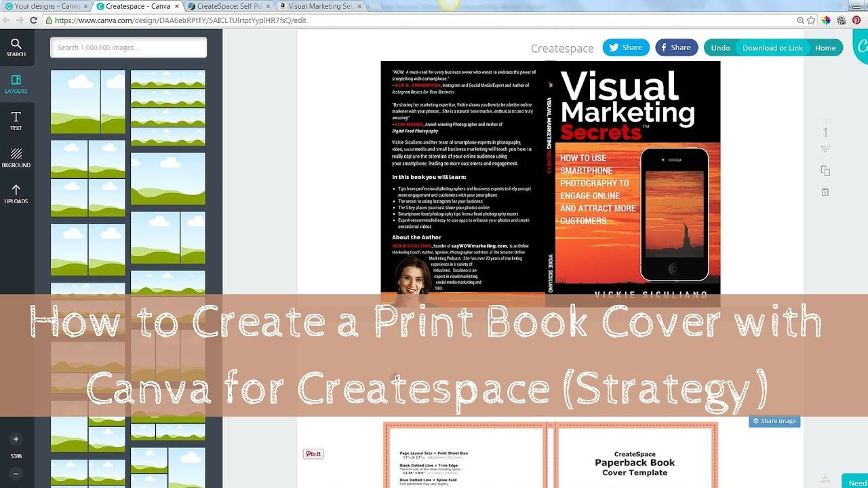Share design via Twitter Share button
Image resolution: width=868 pixels, height=488 pixels.
click(x=626, y=47)
